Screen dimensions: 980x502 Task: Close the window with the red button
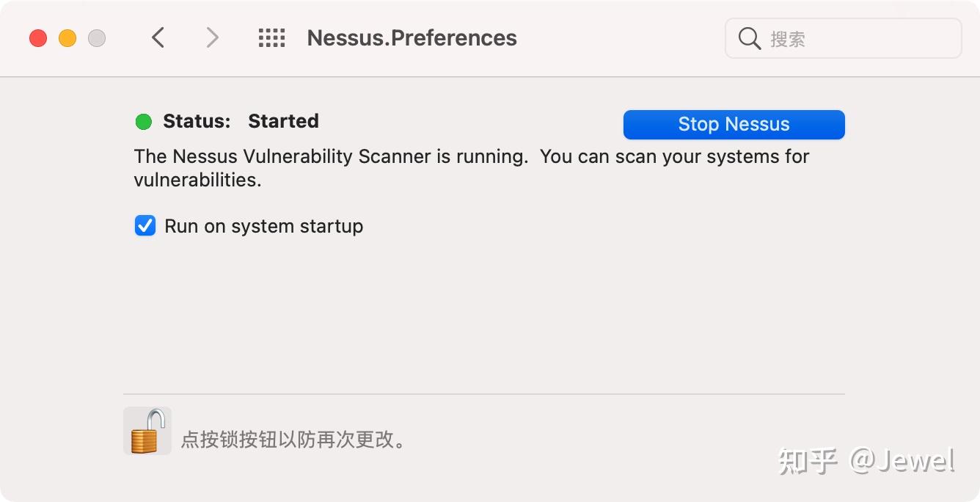pyautogui.click(x=38, y=38)
